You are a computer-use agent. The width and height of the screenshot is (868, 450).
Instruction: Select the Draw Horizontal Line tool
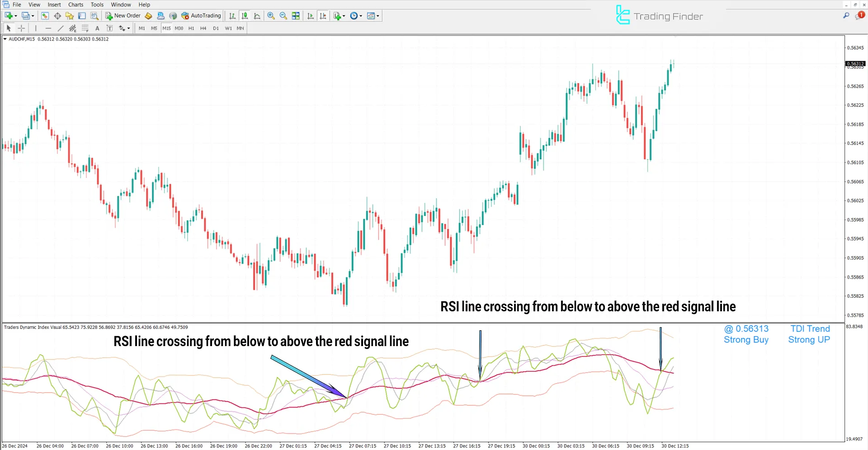48,28
